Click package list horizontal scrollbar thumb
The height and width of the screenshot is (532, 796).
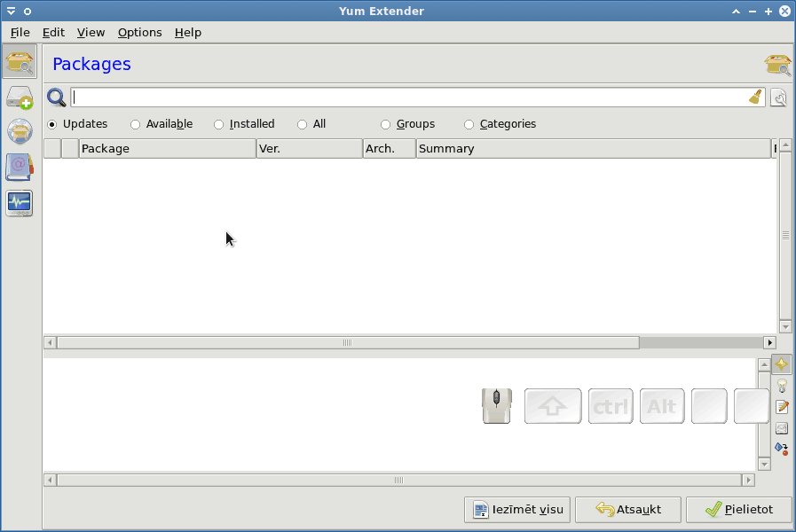pyautogui.click(x=348, y=343)
